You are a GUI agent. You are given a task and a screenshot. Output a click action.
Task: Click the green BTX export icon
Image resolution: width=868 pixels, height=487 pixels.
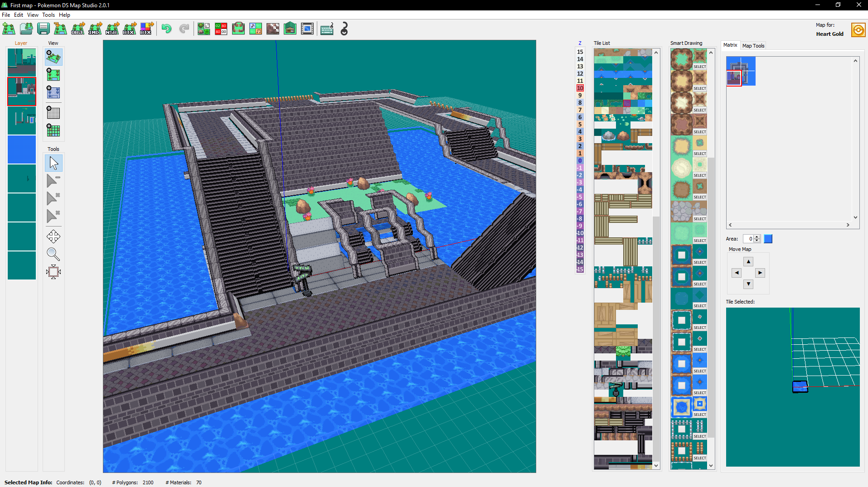point(129,29)
